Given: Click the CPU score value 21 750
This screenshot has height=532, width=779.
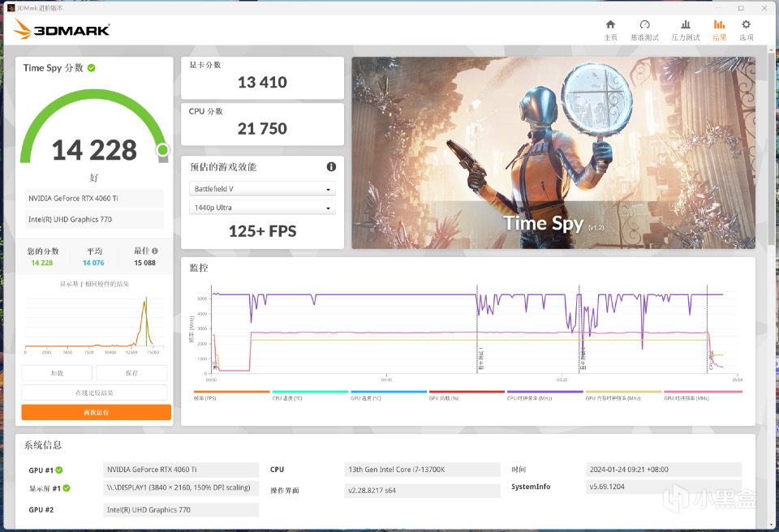Looking at the screenshot, I should pos(262,129).
